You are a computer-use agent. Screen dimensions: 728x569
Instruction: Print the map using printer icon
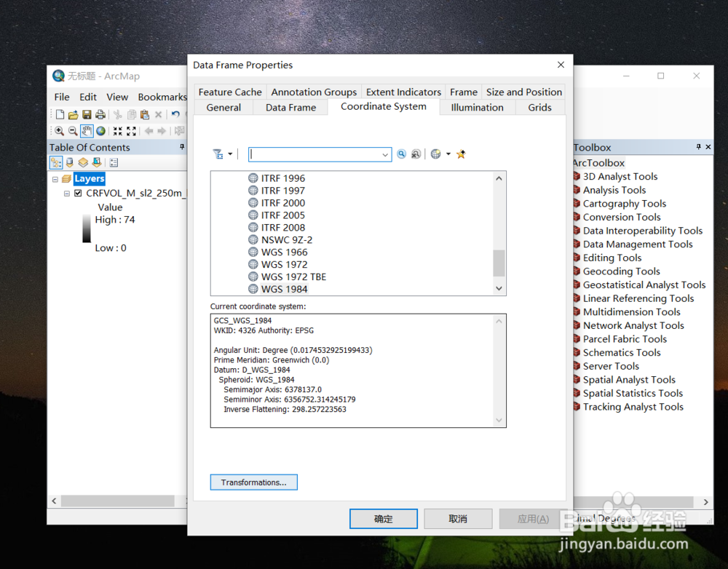click(x=100, y=114)
